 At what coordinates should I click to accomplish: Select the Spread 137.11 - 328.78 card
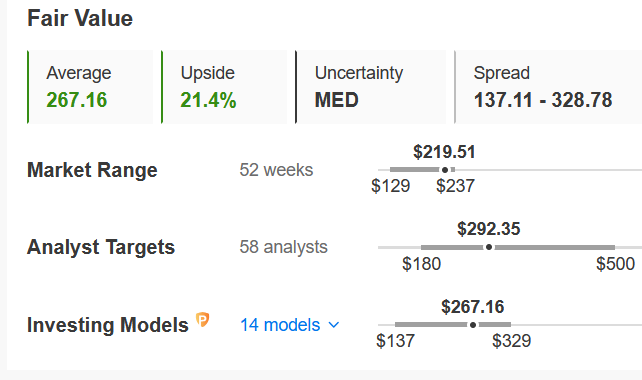(548, 87)
